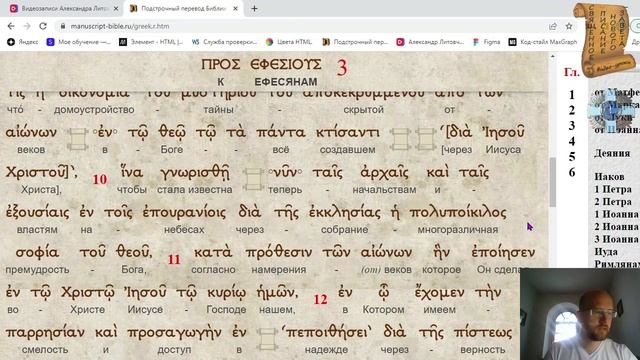Close the Подстрочный перевод tab
Screen dimensions: 640x360
pyautogui.click(x=236, y=8)
